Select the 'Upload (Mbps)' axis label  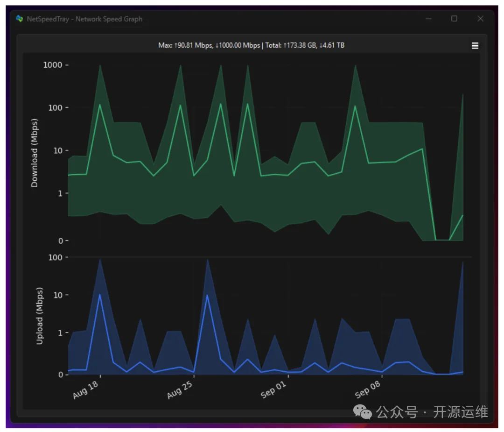(x=40, y=316)
